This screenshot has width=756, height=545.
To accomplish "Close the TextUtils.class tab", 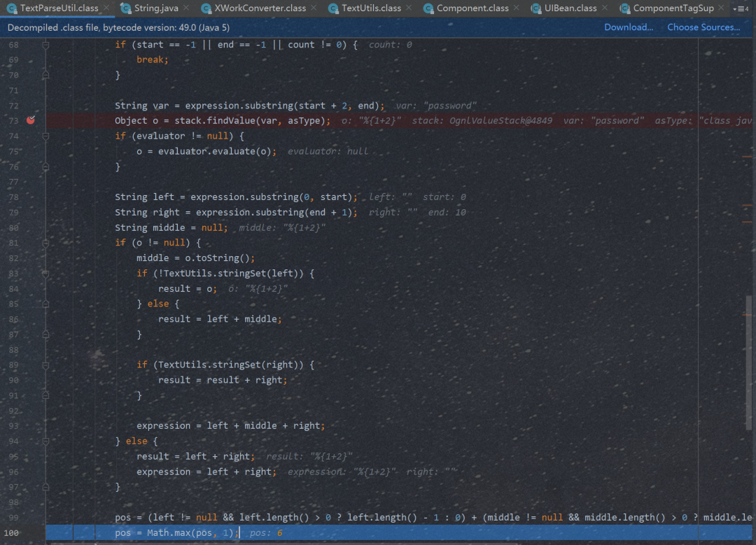I will (x=409, y=8).
